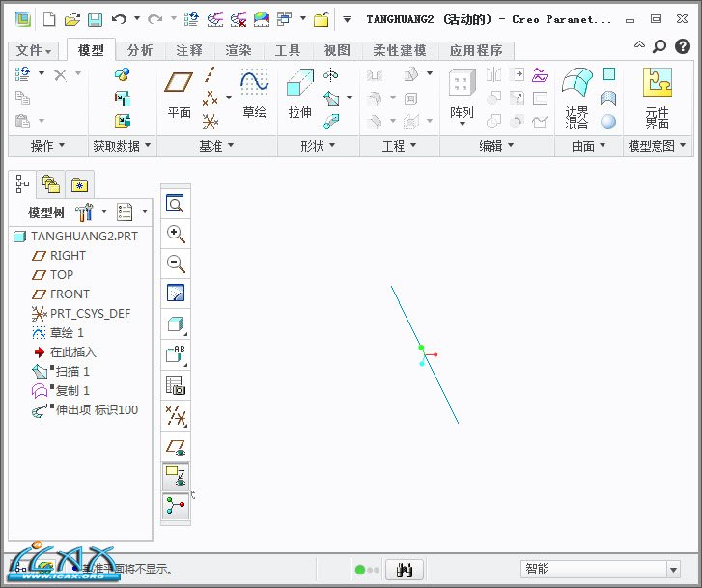Viewport: 702px width, 588px height.
Task: Switch to the 分析 (Analysis) tab
Action: (x=140, y=50)
